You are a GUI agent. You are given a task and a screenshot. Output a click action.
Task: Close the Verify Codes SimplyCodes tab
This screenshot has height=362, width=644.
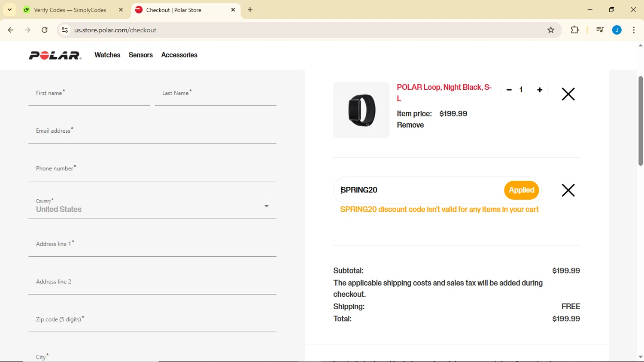click(121, 10)
